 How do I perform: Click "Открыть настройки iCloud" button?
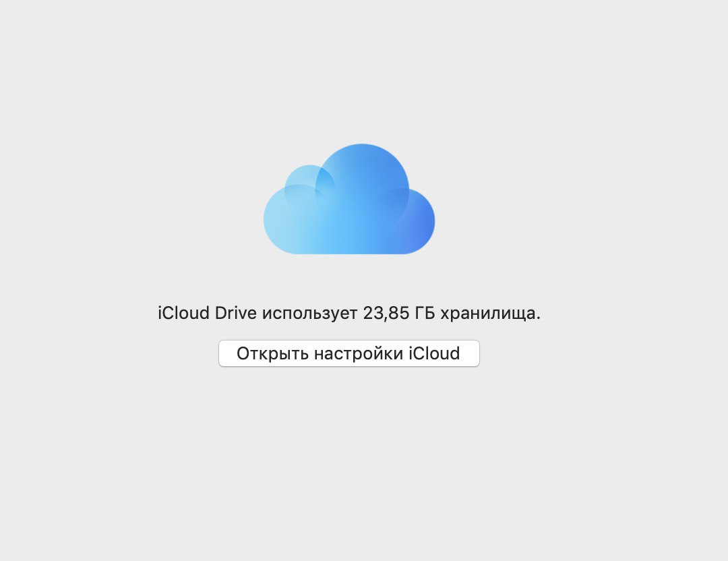[x=349, y=353]
